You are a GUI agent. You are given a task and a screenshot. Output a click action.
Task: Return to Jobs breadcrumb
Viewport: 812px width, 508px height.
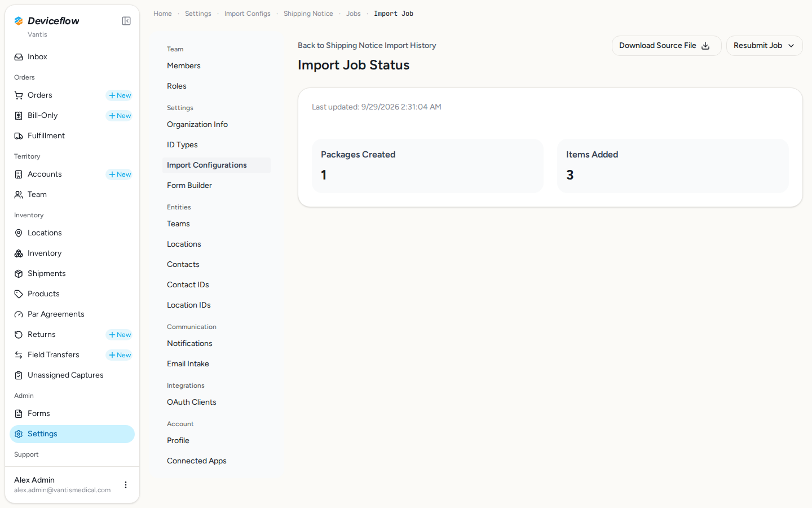(354, 14)
